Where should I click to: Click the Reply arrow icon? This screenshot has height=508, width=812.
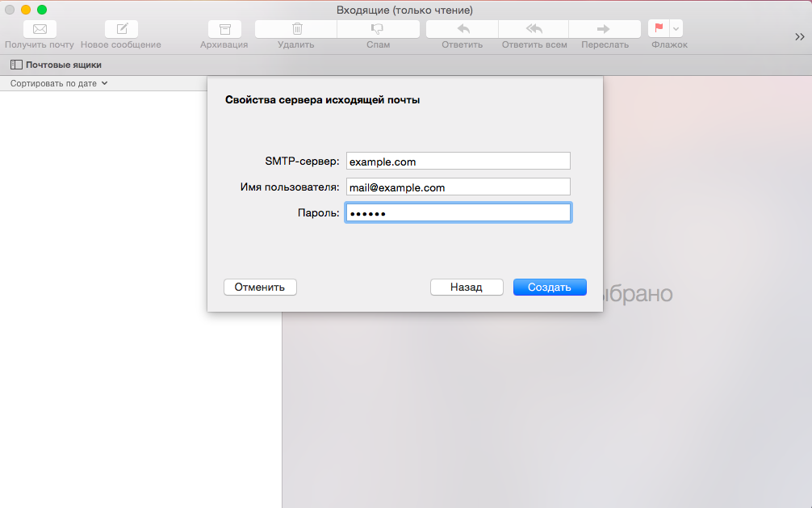tap(463, 29)
